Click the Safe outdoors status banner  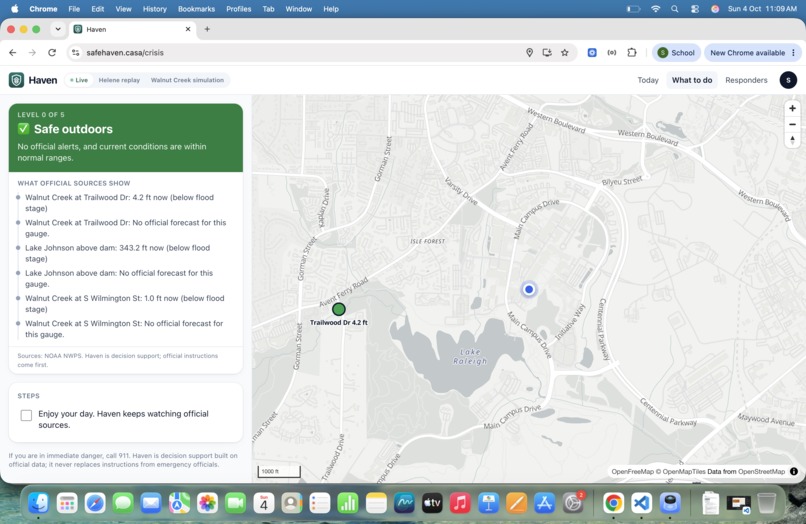click(x=126, y=138)
